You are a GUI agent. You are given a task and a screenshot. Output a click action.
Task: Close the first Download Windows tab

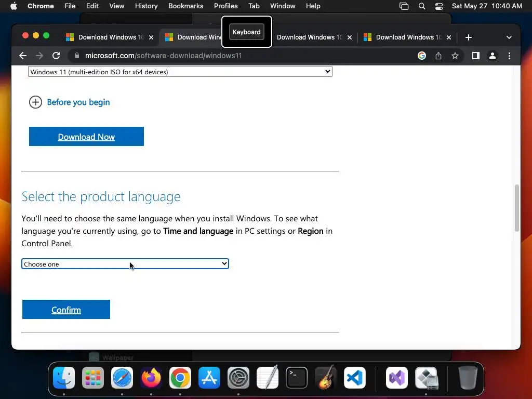tap(151, 37)
